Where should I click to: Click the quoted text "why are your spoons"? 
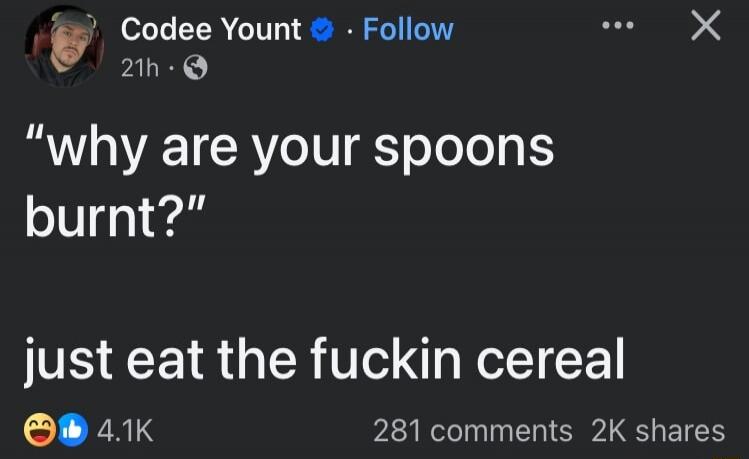pyautogui.click(x=290, y=148)
